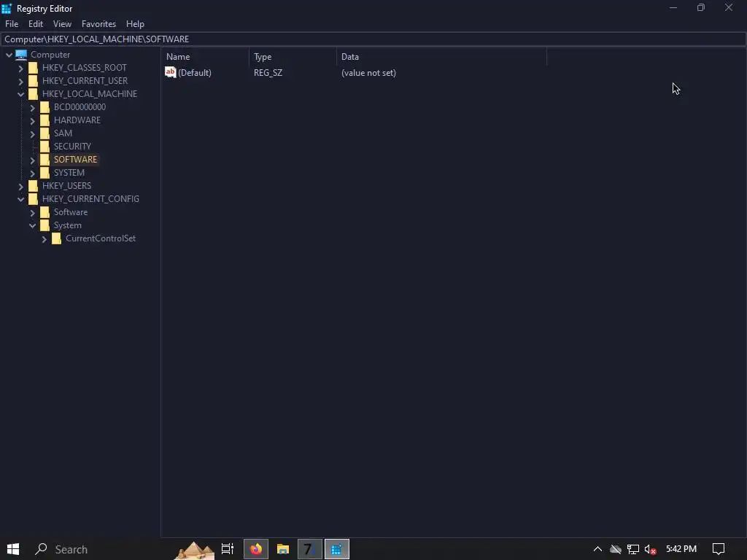Expand the BCD00000000 key arrow
This screenshot has width=747, height=560.
[32, 108]
